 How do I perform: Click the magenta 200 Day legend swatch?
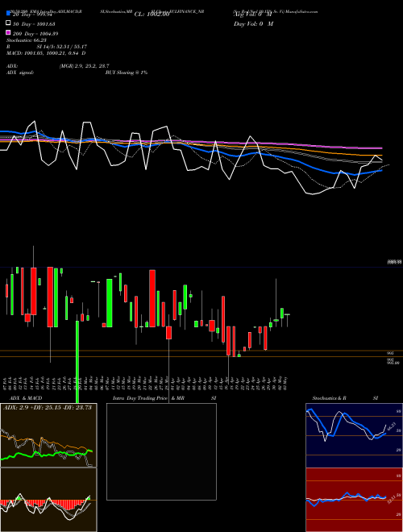[x=8, y=32]
